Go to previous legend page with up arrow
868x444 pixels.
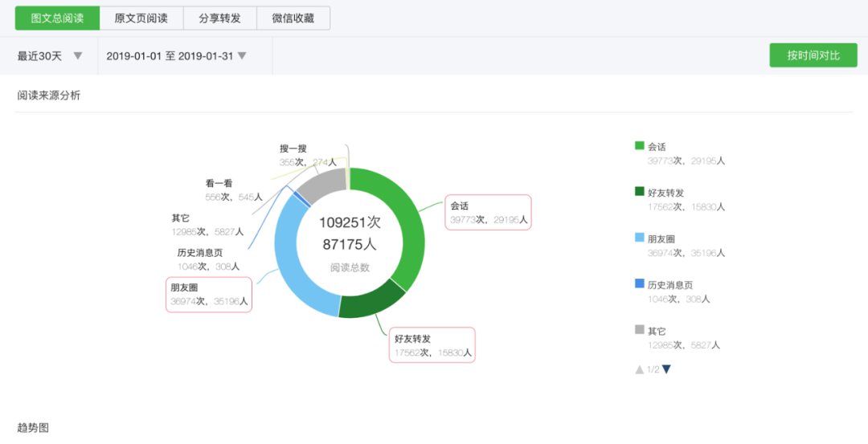click(x=640, y=369)
